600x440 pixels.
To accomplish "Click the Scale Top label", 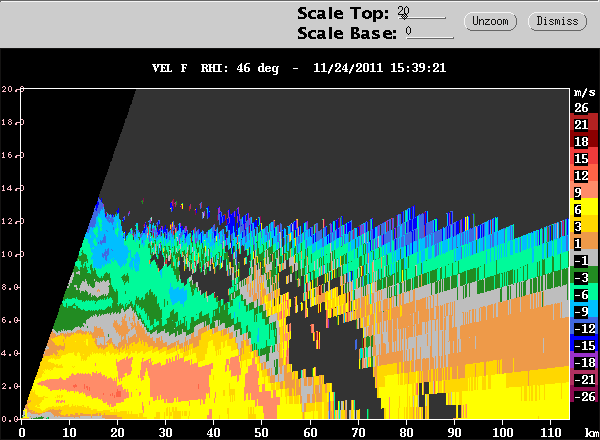I will (343, 13).
